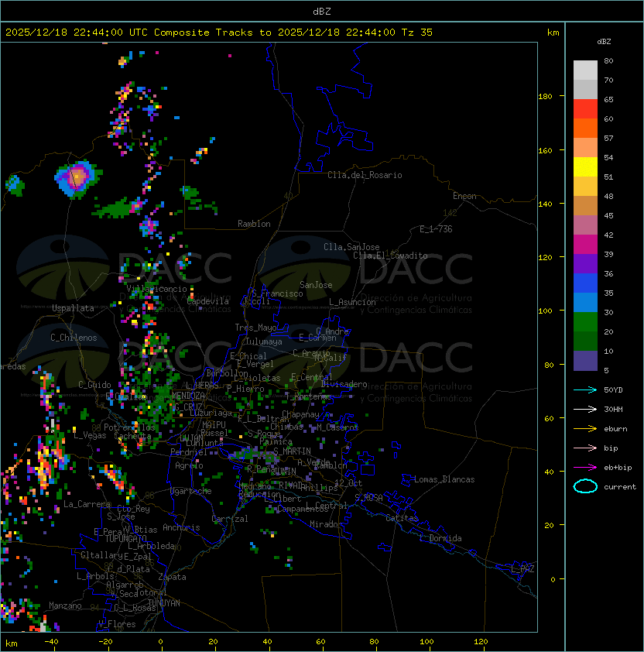The width and height of the screenshot is (644, 652).
Task: Click the C_Guido map label
Action: tap(94, 385)
